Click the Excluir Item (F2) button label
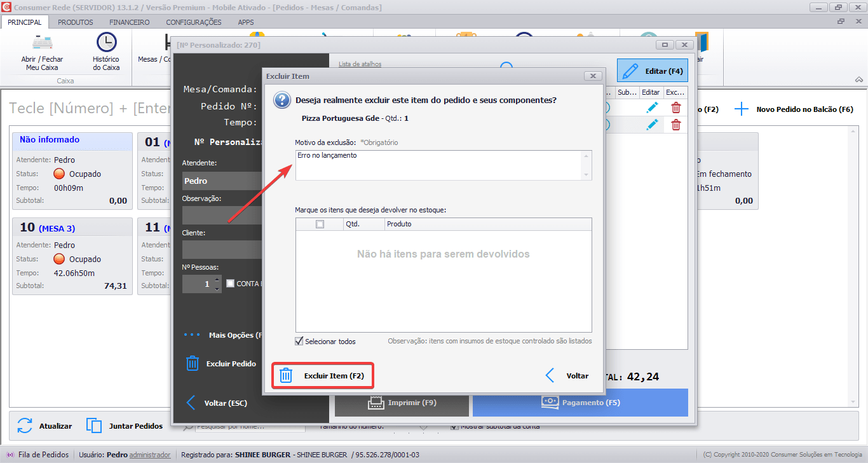The width and height of the screenshot is (868, 463). [x=334, y=376]
